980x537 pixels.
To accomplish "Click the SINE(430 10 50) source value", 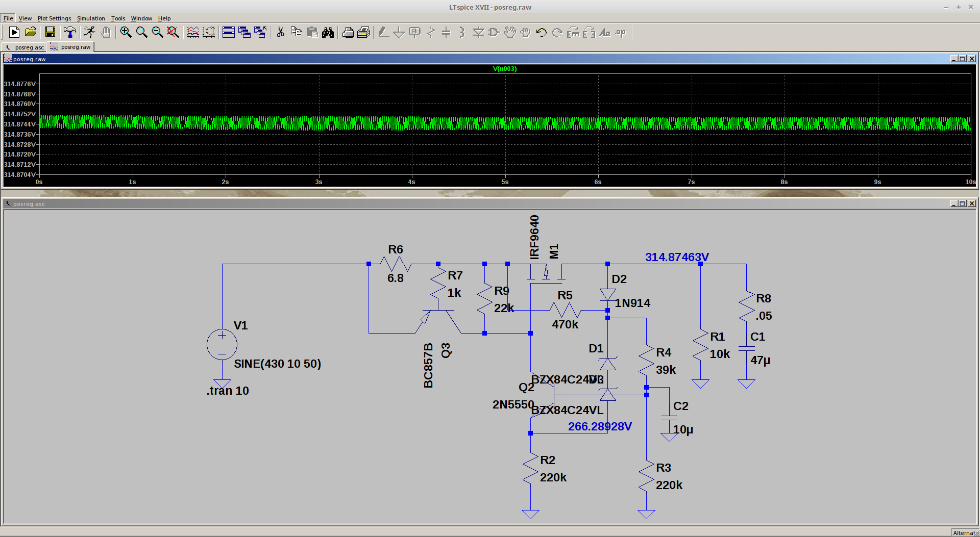I will coord(278,364).
